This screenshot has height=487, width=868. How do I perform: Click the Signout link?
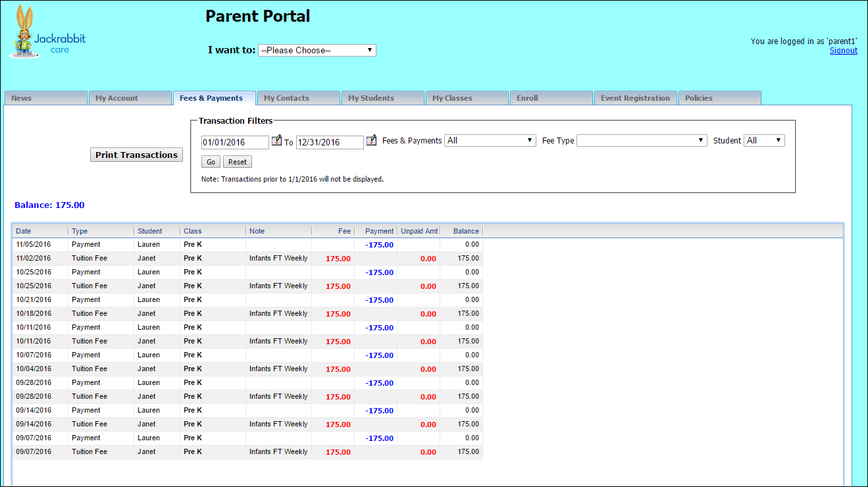[843, 50]
